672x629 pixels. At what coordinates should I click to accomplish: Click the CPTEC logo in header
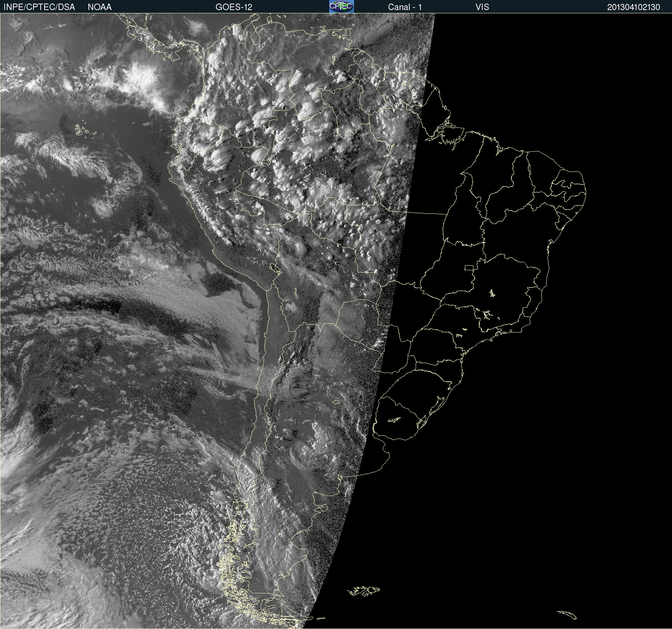tap(341, 6)
